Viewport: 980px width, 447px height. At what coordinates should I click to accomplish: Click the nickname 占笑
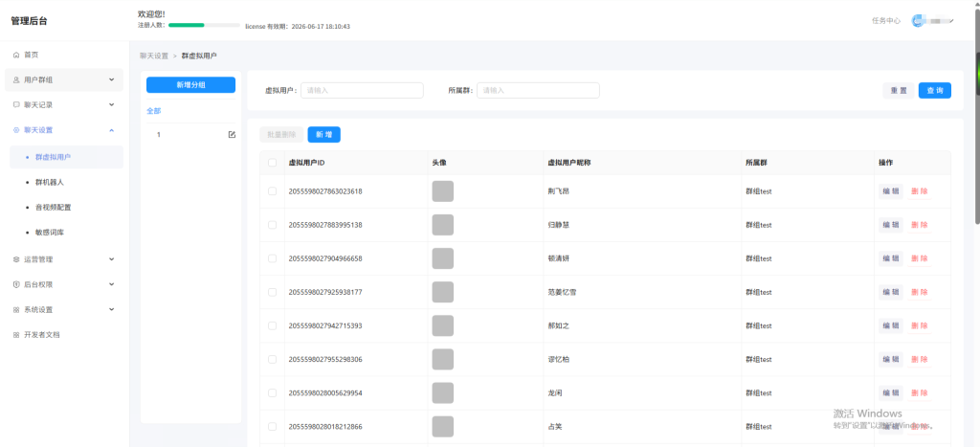554,426
